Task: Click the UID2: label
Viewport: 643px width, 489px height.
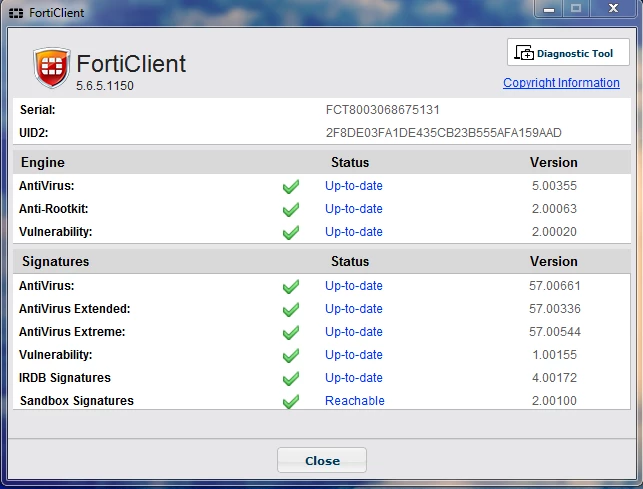Action: [33, 133]
